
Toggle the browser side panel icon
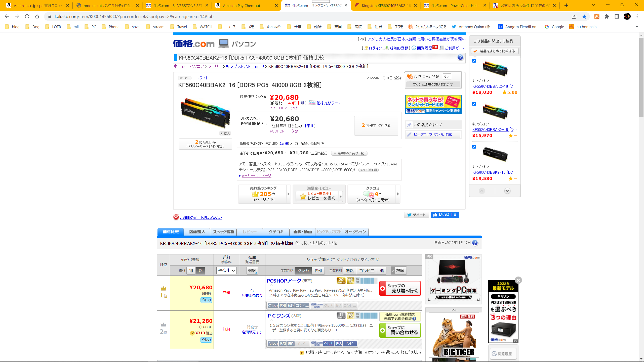(x=617, y=16)
